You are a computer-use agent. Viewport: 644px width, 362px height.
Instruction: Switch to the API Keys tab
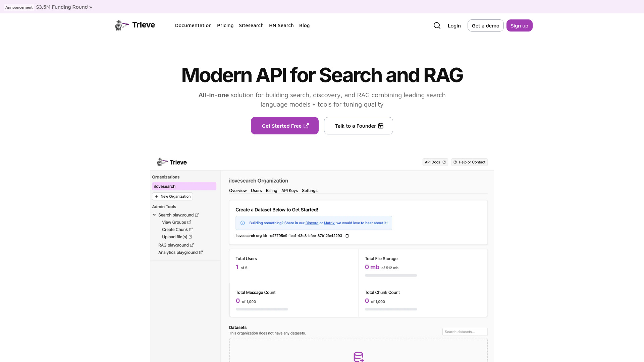pos(289,190)
